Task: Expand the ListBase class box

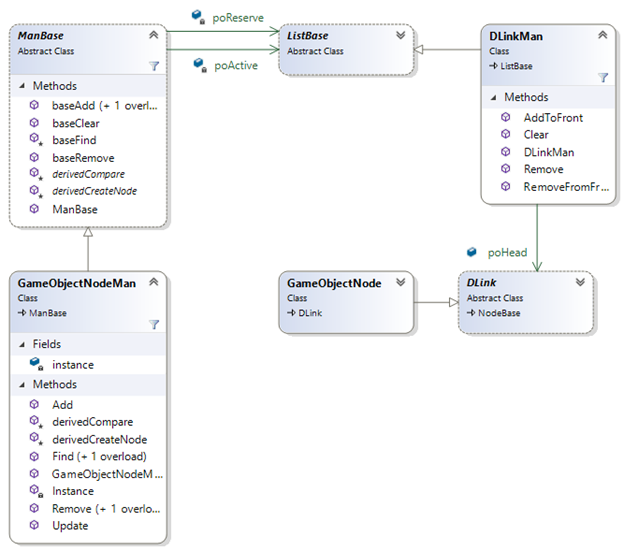Action: (401, 35)
